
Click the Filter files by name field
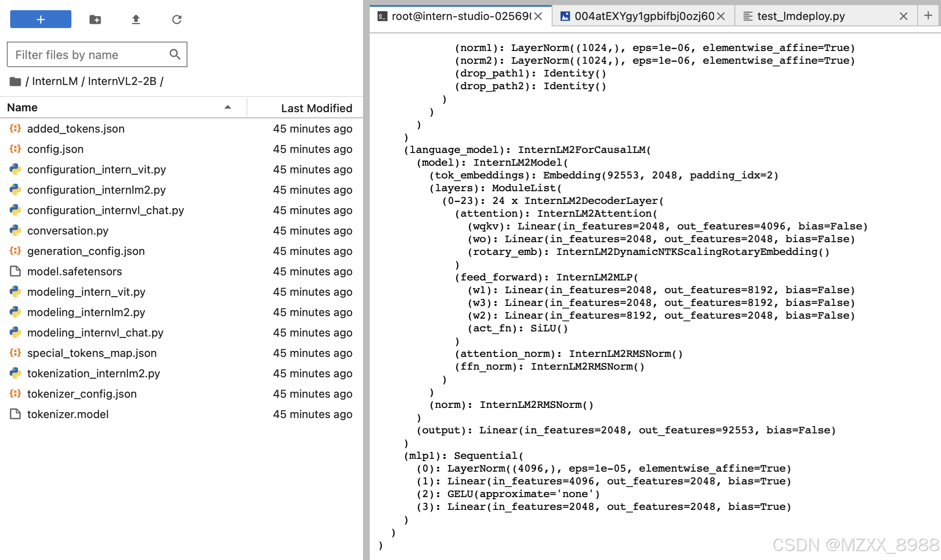(x=85, y=54)
